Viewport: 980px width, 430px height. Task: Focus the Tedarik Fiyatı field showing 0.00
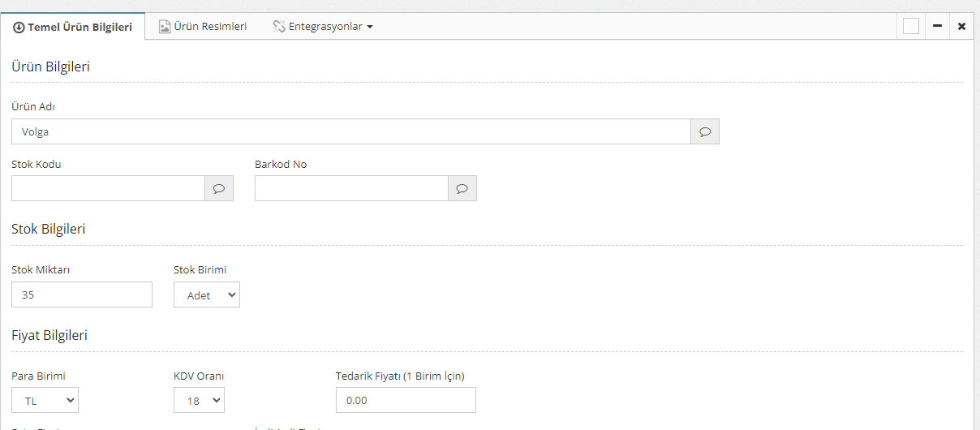click(406, 400)
